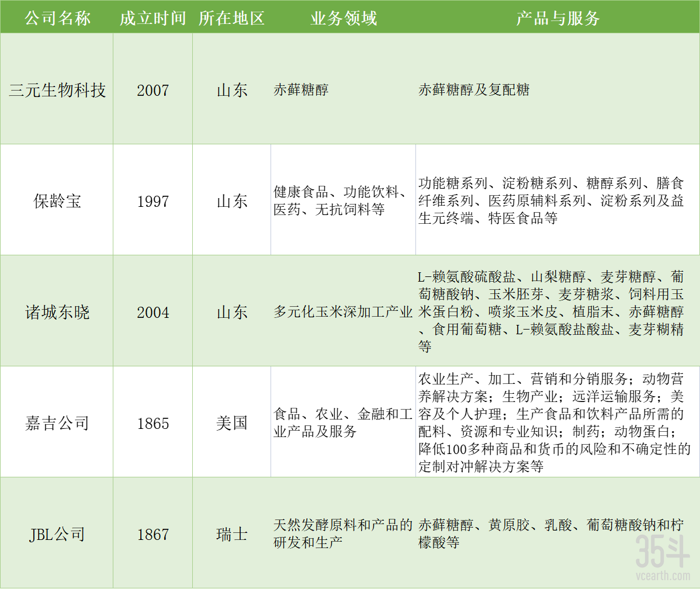This screenshot has width=700, height=589.
Task: Click the 食品、农业、金融和工业产品及服务 cell
Action: tap(343, 422)
